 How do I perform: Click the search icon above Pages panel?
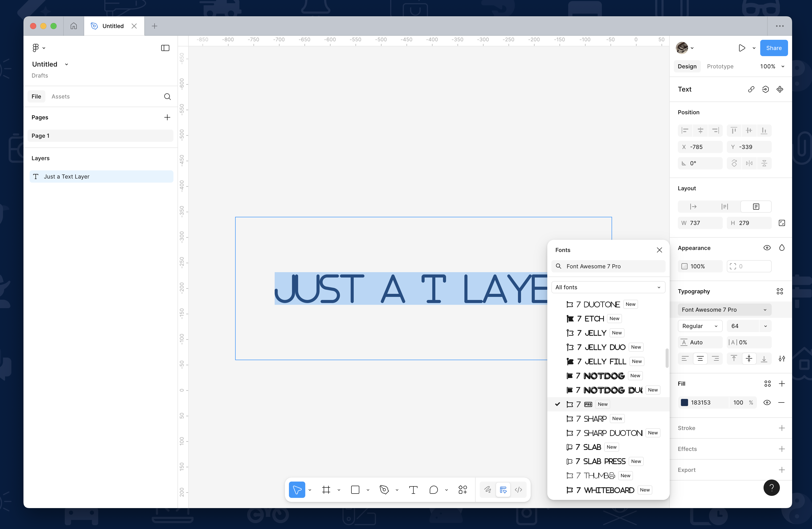[x=168, y=97]
